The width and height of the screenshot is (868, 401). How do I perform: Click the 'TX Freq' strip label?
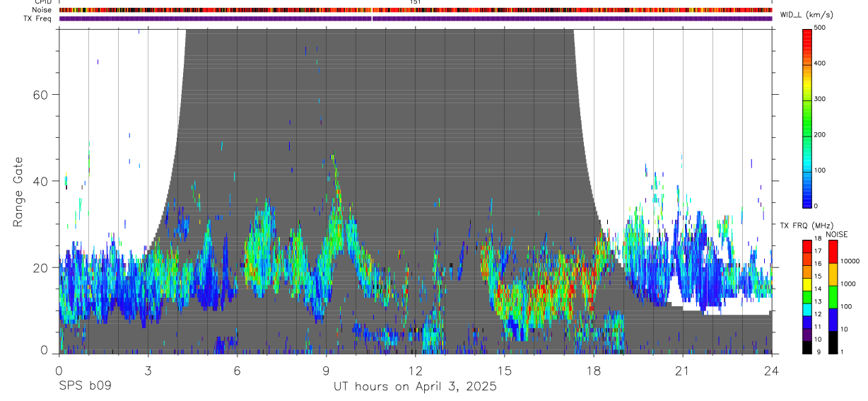pos(37,18)
